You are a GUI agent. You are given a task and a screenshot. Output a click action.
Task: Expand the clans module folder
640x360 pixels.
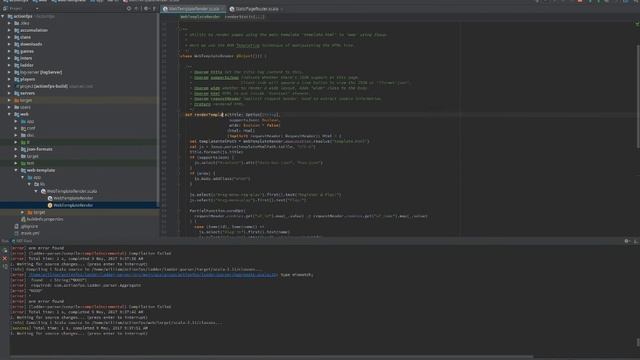click(9, 37)
